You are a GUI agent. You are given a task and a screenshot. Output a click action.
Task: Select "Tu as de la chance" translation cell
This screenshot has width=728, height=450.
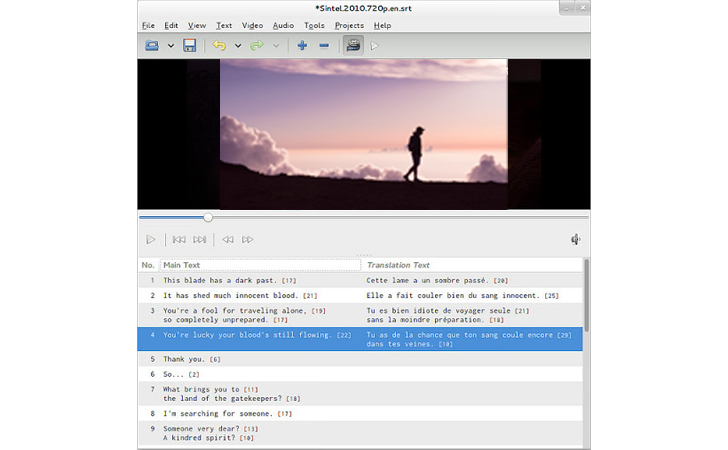(473, 339)
